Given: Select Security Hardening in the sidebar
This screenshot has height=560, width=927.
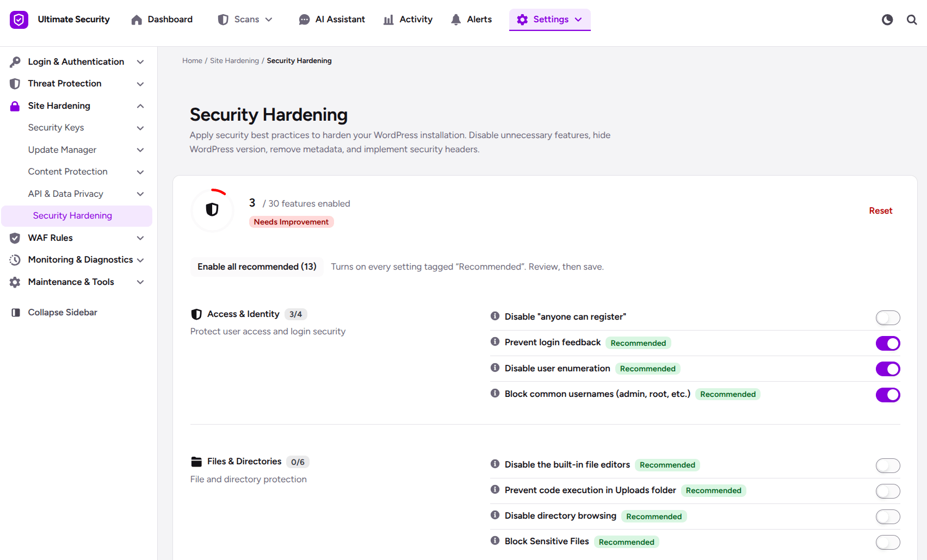Looking at the screenshot, I should point(77,216).
